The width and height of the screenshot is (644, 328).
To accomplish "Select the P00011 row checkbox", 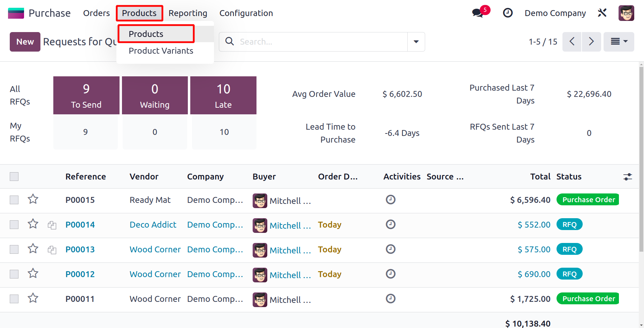I will pos(14,299).
